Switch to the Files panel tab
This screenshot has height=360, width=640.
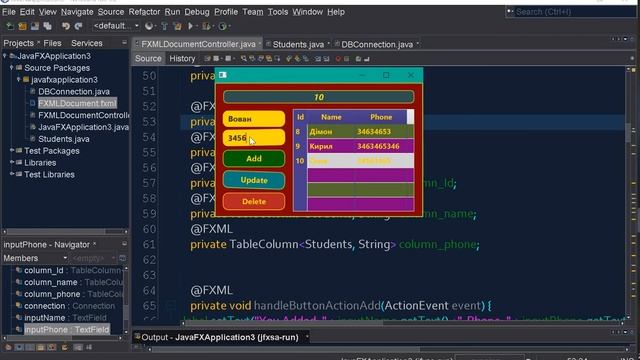pyautogui.click(x=52, y=43)
